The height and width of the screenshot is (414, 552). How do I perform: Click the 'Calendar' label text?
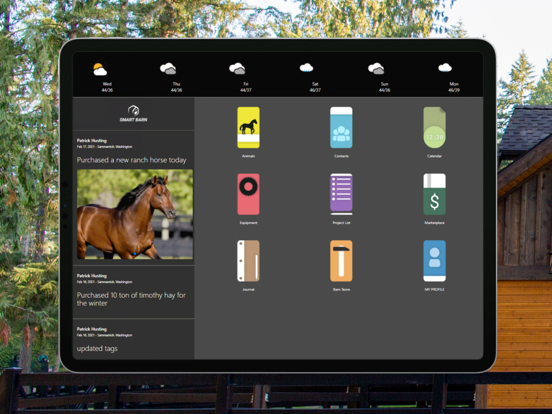tap(434, 156)
